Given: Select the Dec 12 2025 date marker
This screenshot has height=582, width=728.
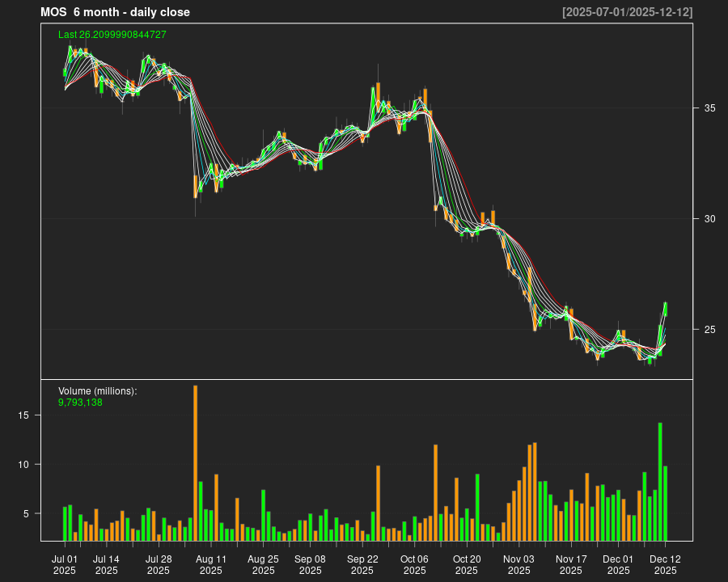Looking at the screenshot, I should 665,564.
